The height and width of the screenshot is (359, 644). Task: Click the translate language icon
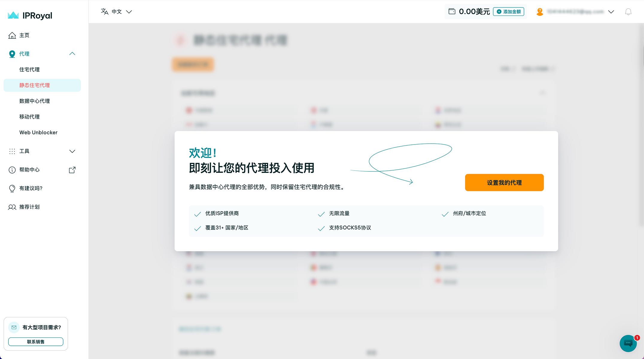pos(104,12)
